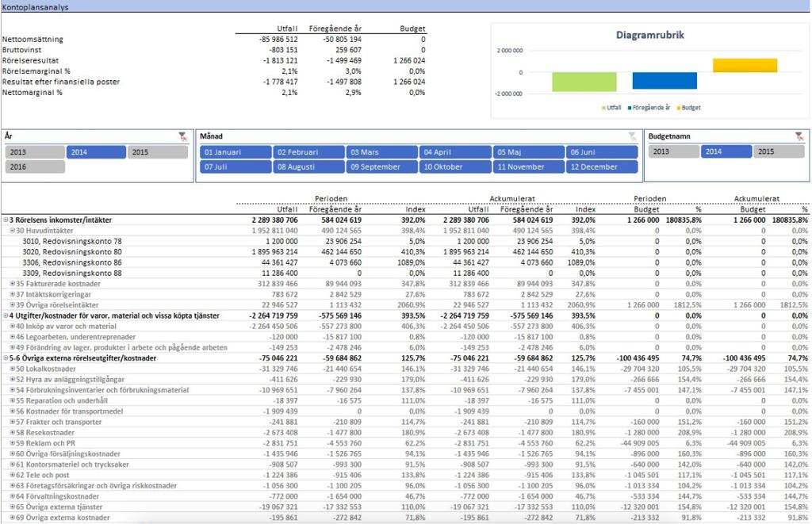Viewport: 812px width, 524px height.
Task: Clear the År slicer filter icon
Action: pyautogui.click(x=183, y=136)
